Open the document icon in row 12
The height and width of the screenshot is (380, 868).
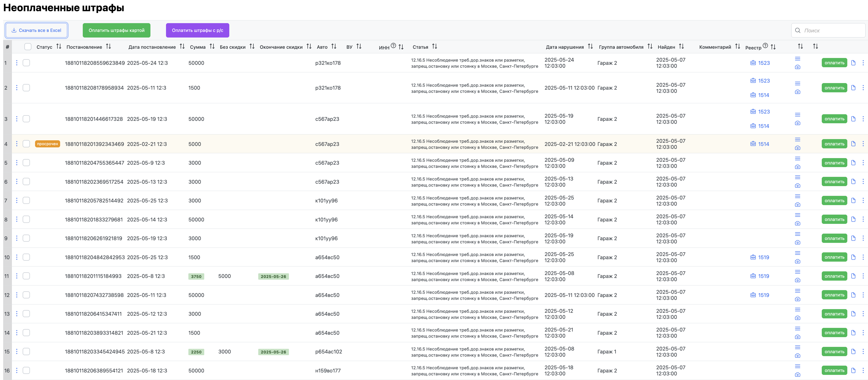(853, 295)
